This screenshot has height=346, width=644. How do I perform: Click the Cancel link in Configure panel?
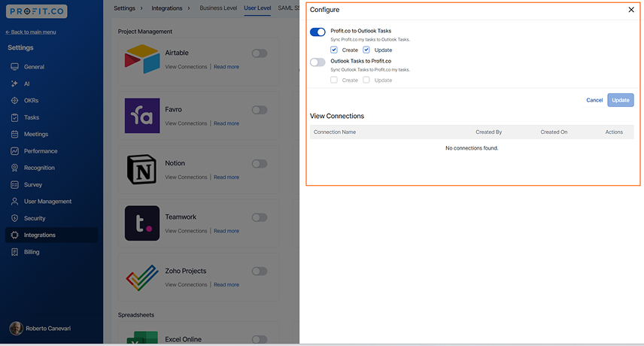point(594,100)
